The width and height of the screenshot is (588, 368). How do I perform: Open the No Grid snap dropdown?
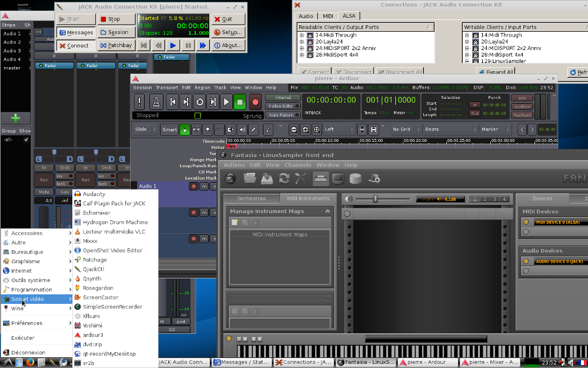click(x=406, y=130)
